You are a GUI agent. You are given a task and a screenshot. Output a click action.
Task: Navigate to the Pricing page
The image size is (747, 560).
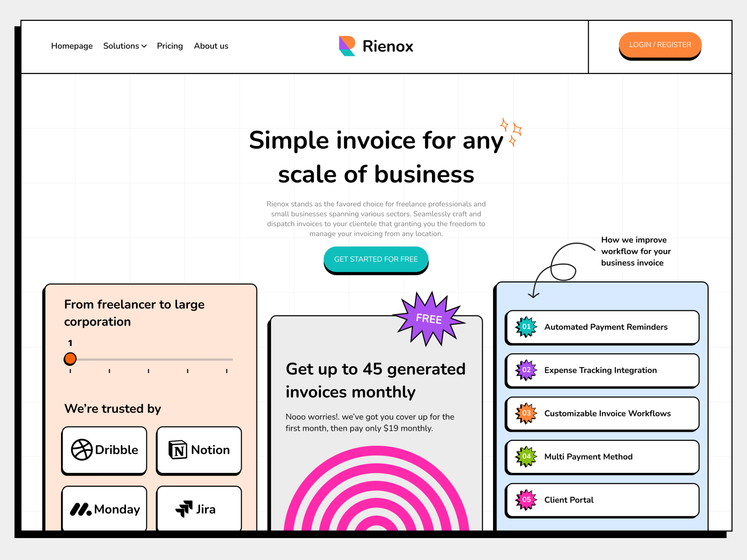[170, 46]
